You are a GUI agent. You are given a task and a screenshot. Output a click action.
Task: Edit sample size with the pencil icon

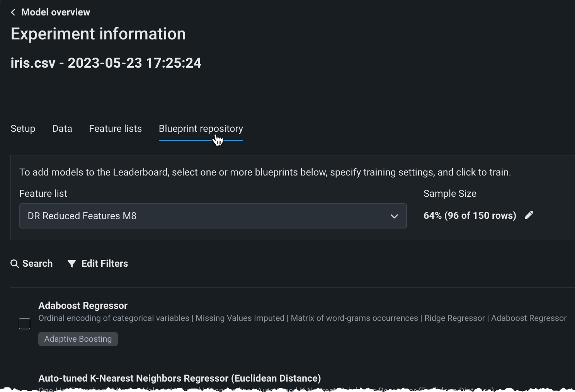pos(529,215)
